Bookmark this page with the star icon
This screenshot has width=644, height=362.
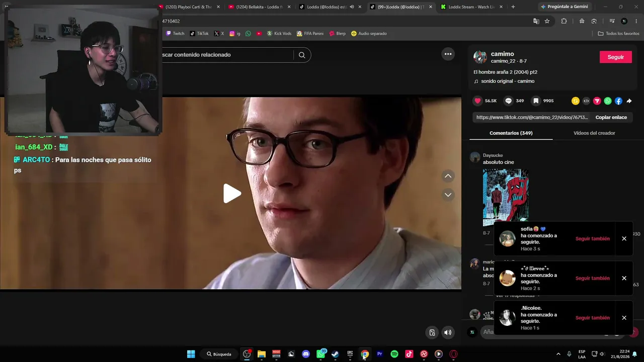547,21
